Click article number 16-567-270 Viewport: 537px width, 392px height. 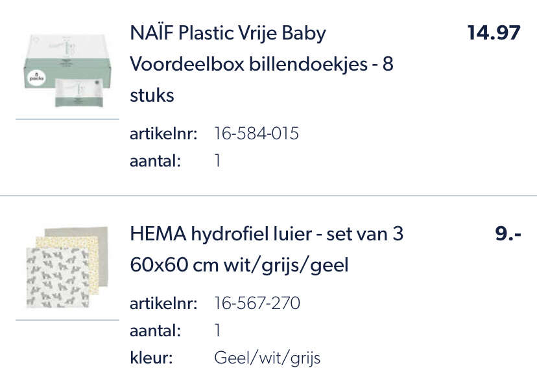[x=257, y=303]
